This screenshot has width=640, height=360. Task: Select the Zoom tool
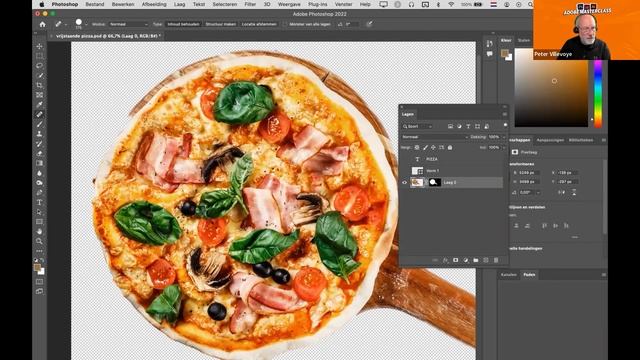[40, 242]
